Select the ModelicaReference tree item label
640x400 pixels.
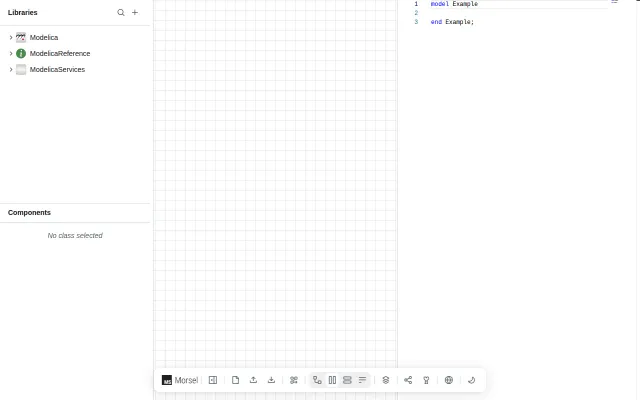pos(60,53)
